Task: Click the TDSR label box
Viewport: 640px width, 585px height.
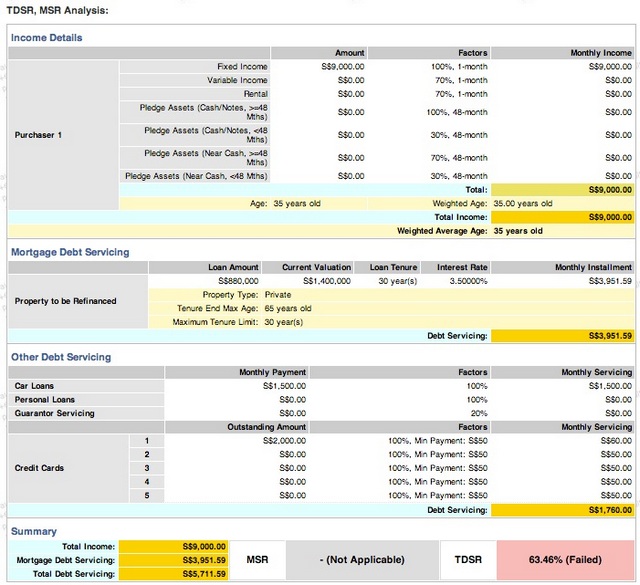Action: (x=468, y=560)
